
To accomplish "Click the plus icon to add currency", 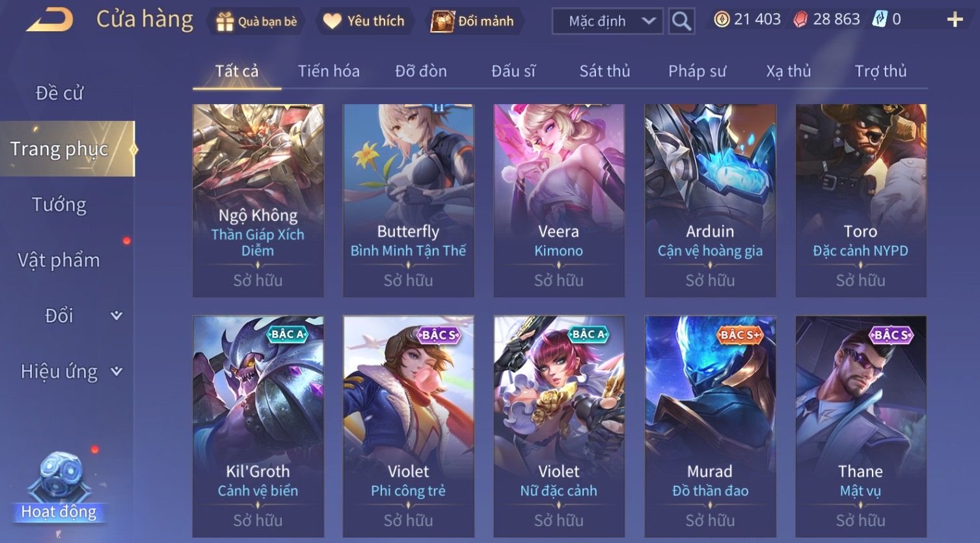I will click(x=955, y=20).
